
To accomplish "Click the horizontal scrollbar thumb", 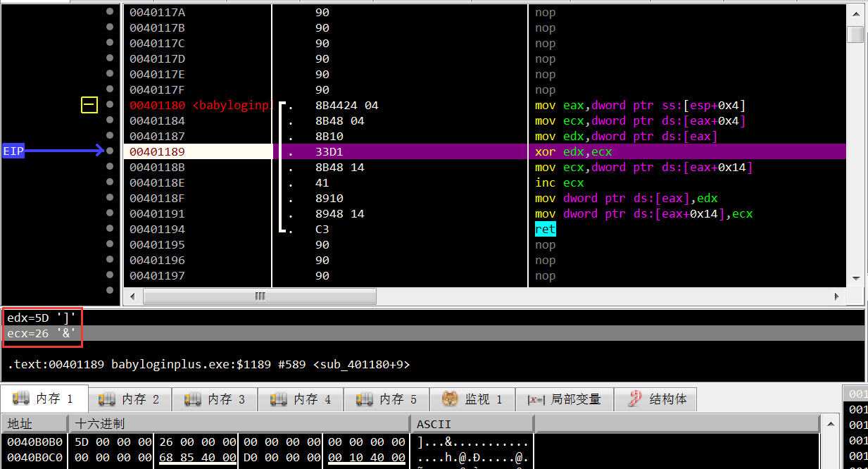I will [x=260, y=296].
